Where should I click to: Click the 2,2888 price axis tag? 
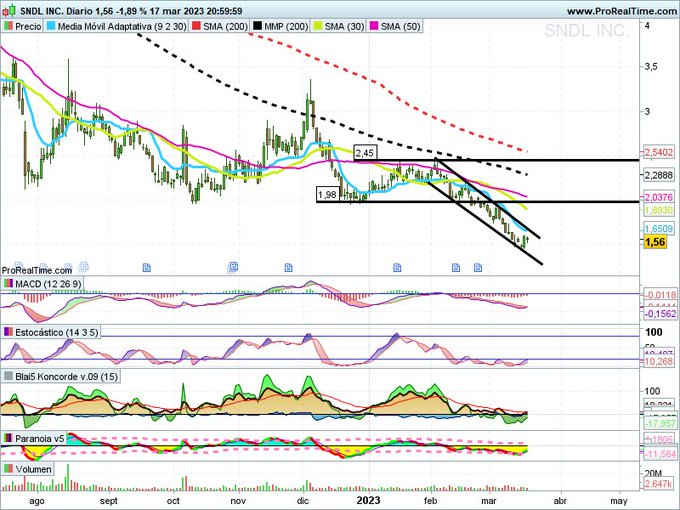point(658,175)
